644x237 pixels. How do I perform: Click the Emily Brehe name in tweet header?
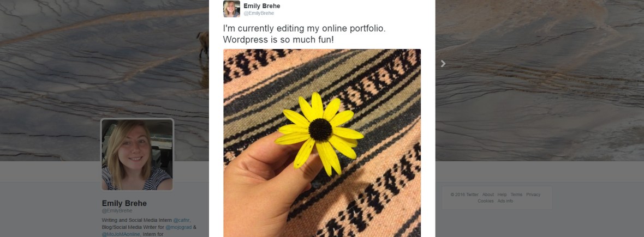[261, 6]
